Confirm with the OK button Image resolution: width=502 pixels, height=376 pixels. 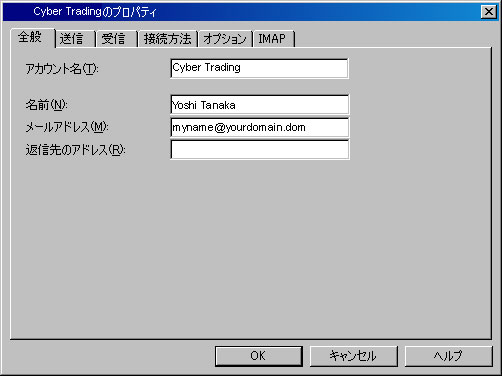[259, 356]
